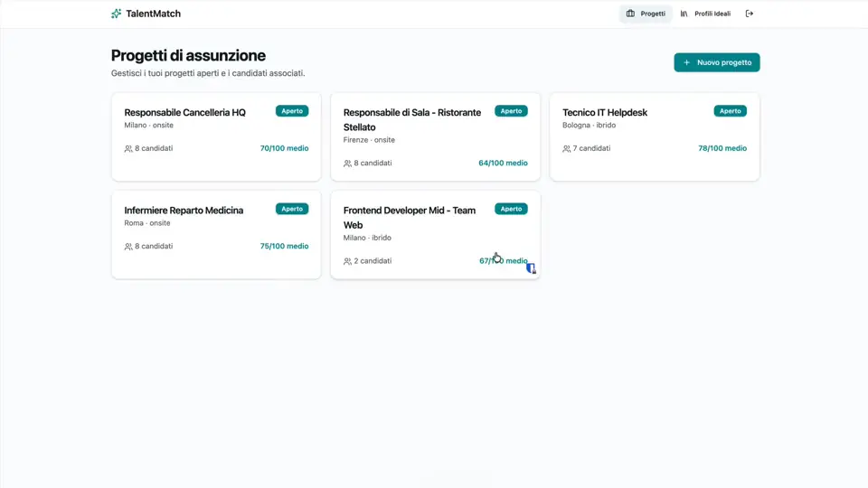Click candidates icon on Tecnico IT Helpdesk card
The height and width of the screenshot is (488, 868).
tap(567, 148)
